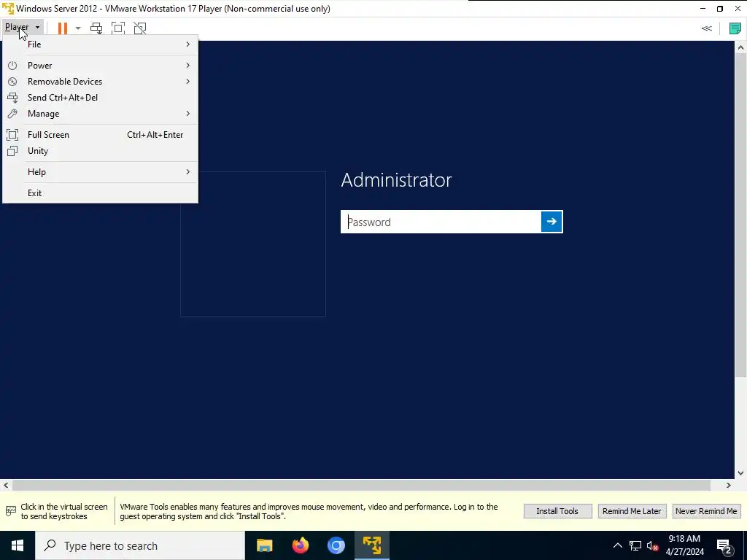The width and height of the screenshot is (747, 560).
Task: Click the muted volume tray icon
Action: pos(653,545)
